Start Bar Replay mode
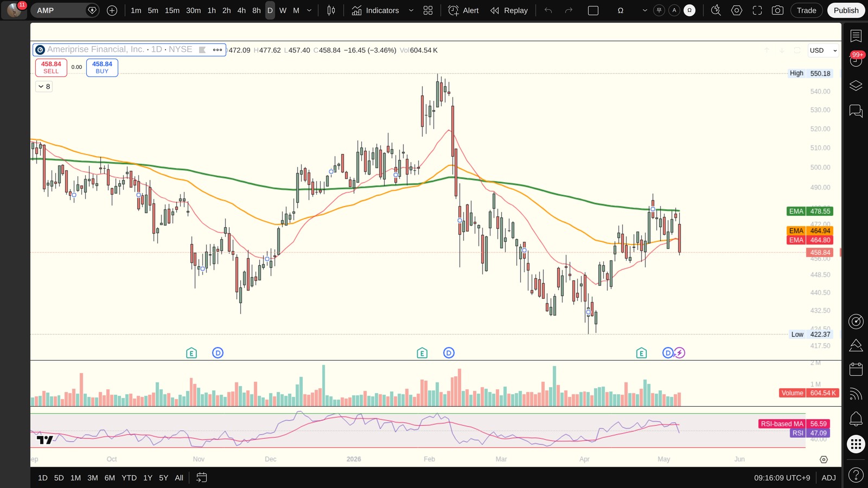868x488 pixels. pos(509,10)
